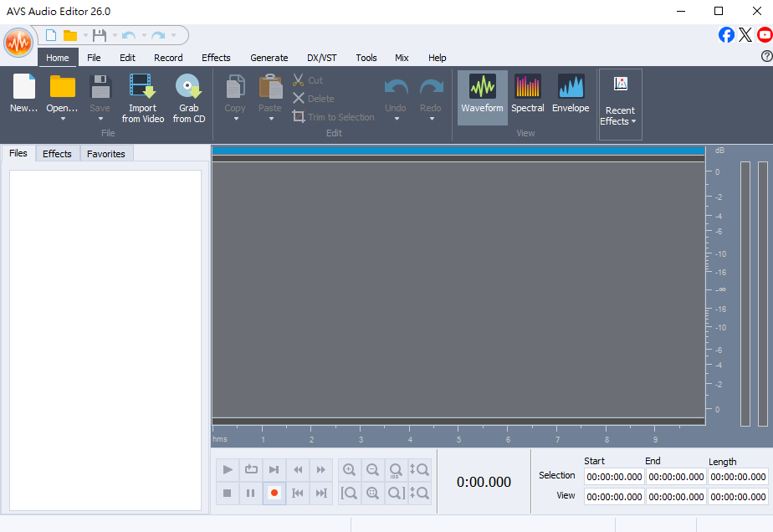Image resolution: width=773 pixels, height=532 pixels.
Task: Click the New file ribbon icon
Action: [x=24, y=87]
